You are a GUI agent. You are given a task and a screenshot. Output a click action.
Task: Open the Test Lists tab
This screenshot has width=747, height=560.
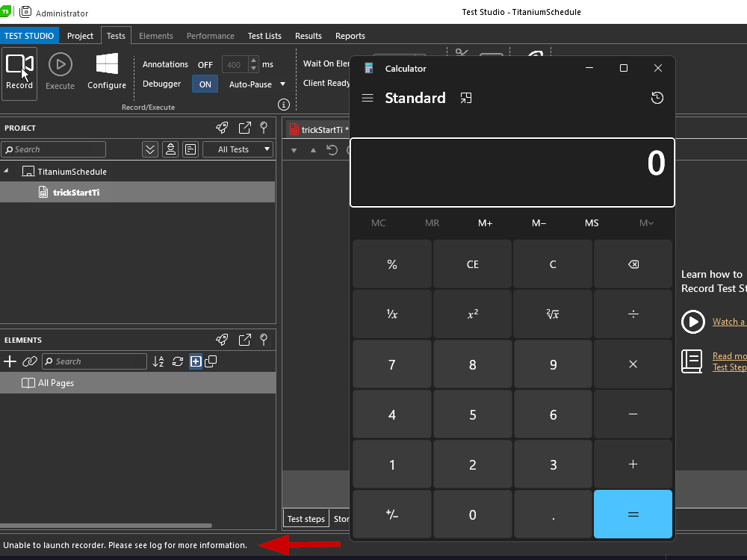pyautogui.click(x=264, y=36)
